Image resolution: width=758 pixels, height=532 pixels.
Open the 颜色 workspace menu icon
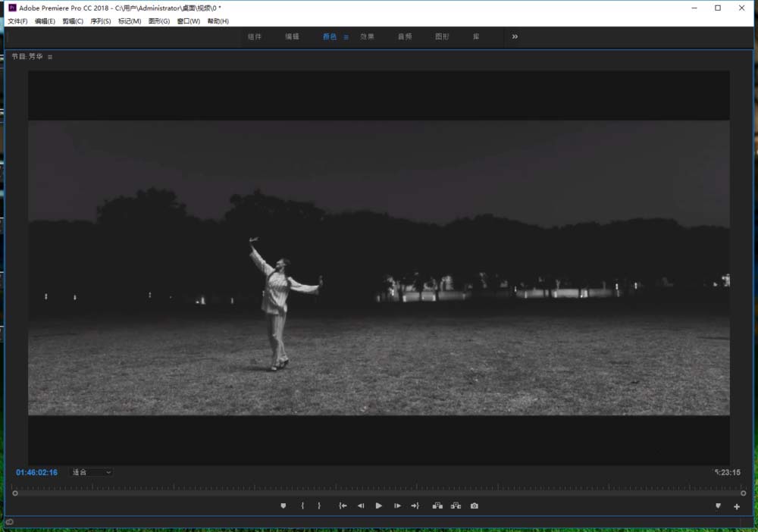(x=346, y=37)
